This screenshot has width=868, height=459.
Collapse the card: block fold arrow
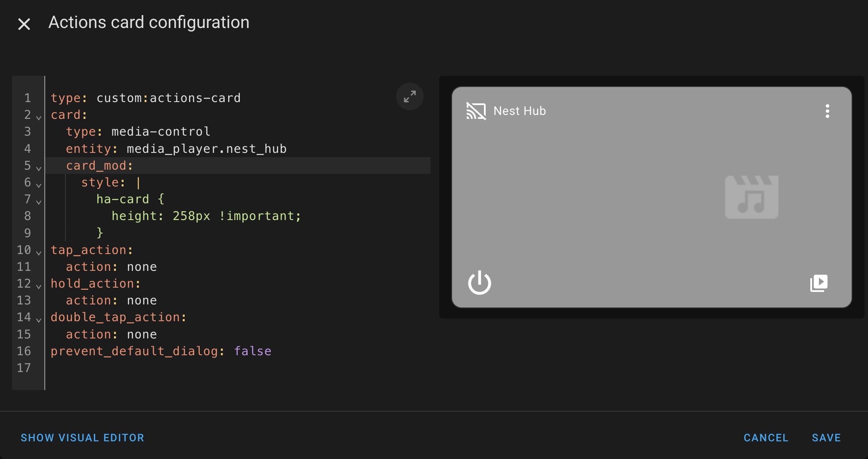pos(39,117)
